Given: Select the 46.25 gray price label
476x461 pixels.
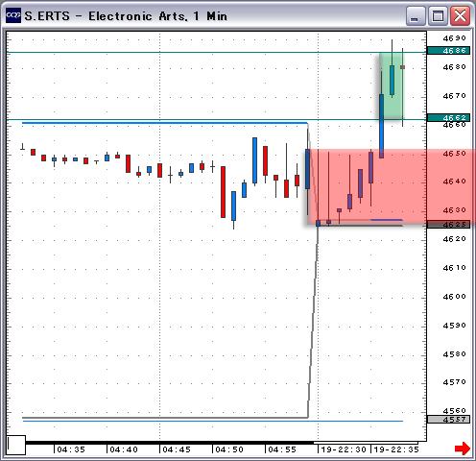Looking at the screenshot, I should click(448, 224).
